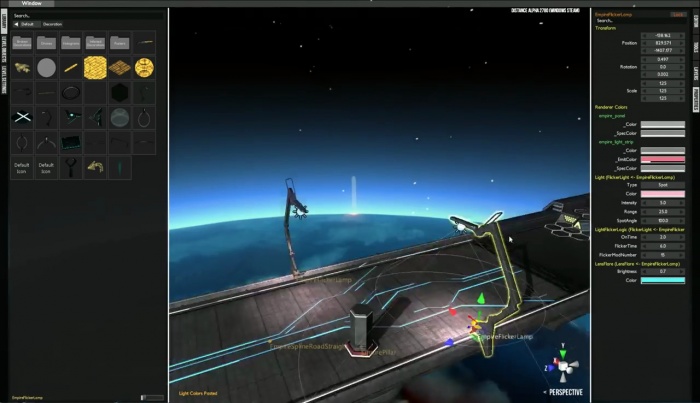Select the black clamp post decoration
The height and width of the screenshot is (403, 700).
tap(71, 167)
